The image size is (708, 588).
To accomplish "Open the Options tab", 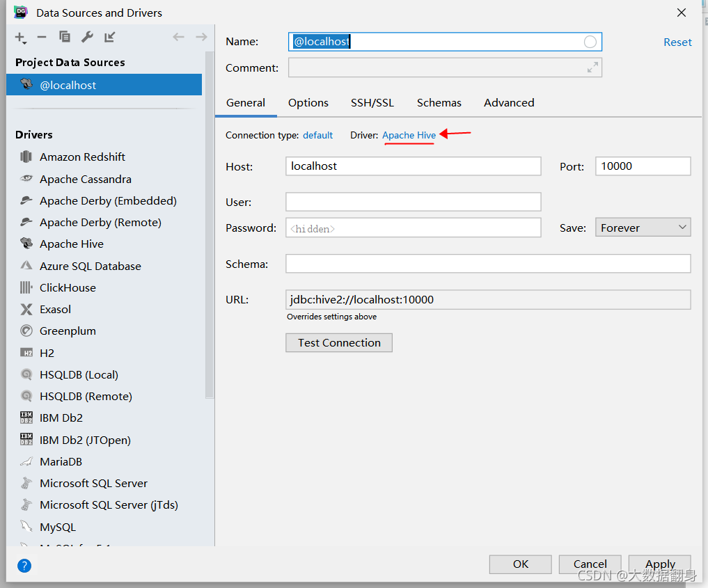I will (x=308, y=103).
